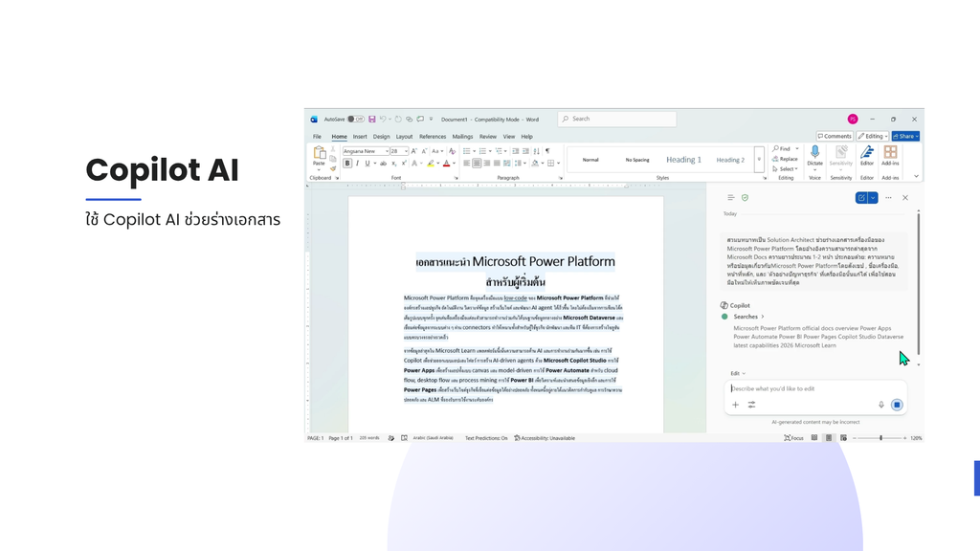Click the Comments button
This screenshot has width=980, height=551.
pos(835,136)
